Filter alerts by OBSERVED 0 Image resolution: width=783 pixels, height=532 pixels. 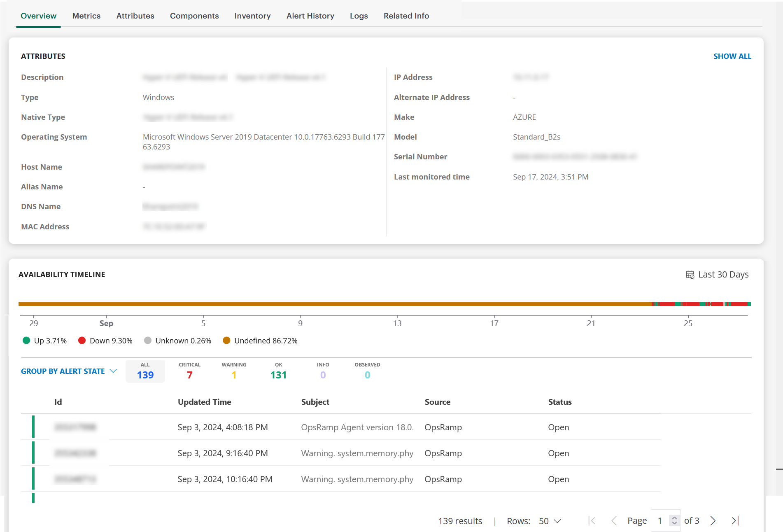tap(368, 371)
